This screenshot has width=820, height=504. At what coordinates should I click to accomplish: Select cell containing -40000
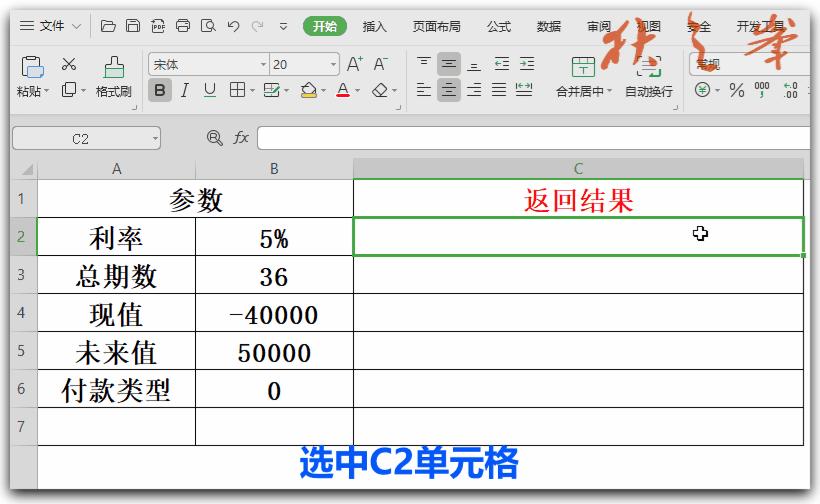pyautogui.click(x=274, y=313)
